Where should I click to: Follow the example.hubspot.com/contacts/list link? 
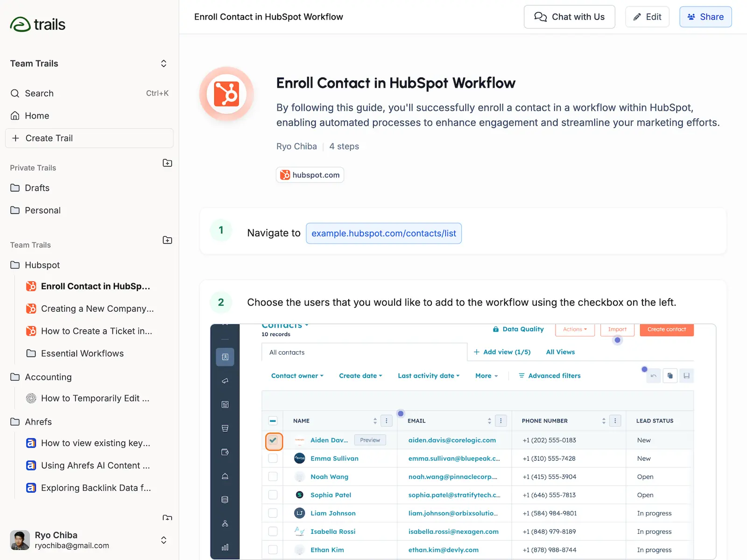(384, 233)
